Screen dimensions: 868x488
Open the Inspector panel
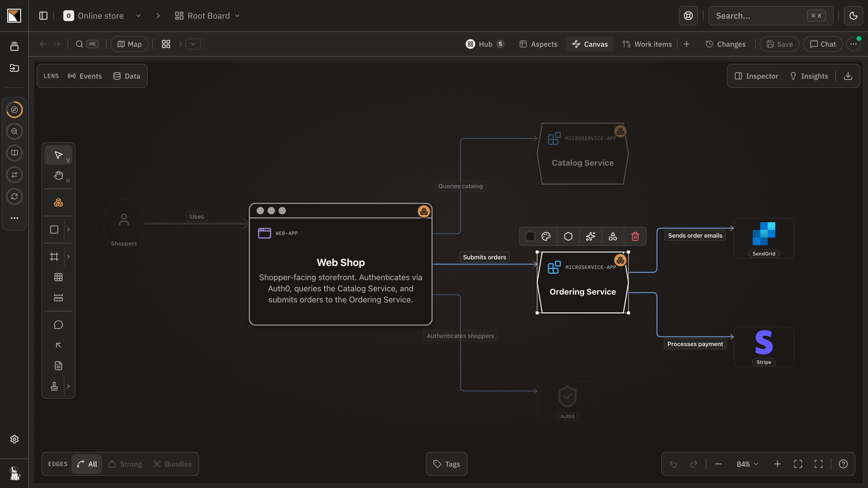tap(756, 76)
